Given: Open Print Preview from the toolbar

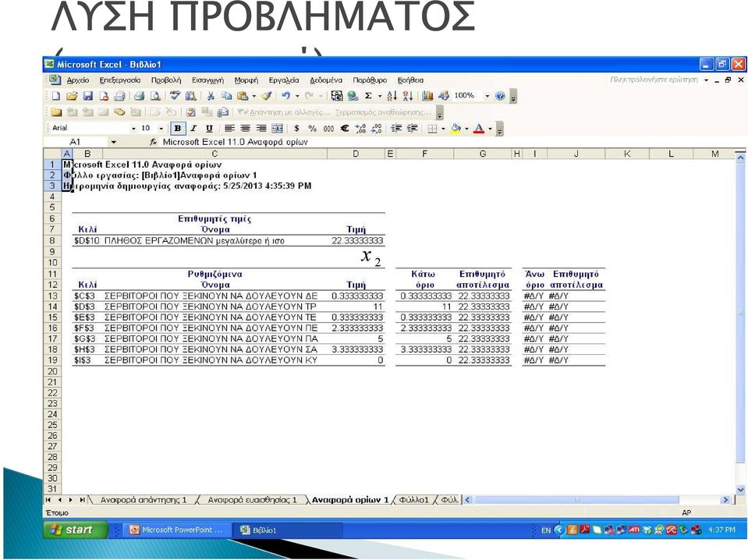Looking at the screenshot, I should pos(155,96).
